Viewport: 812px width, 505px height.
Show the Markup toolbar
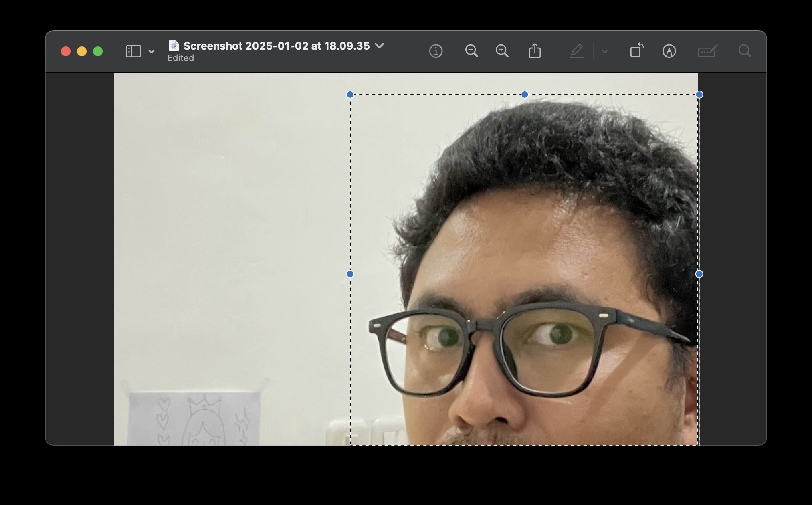[x=669, y=51]
